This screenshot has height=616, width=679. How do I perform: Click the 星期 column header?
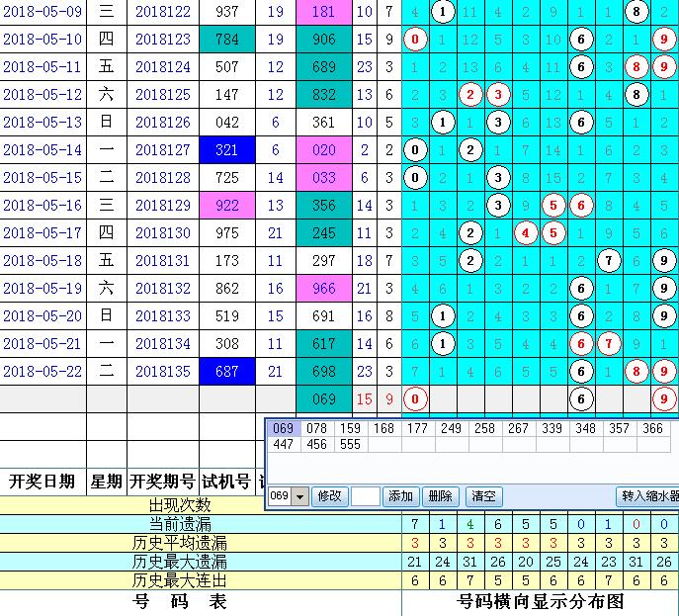[107, 482]
